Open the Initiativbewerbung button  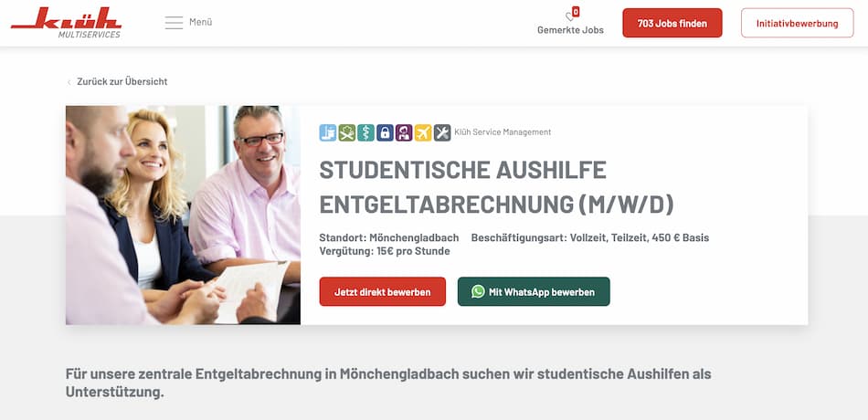[797, 23]
